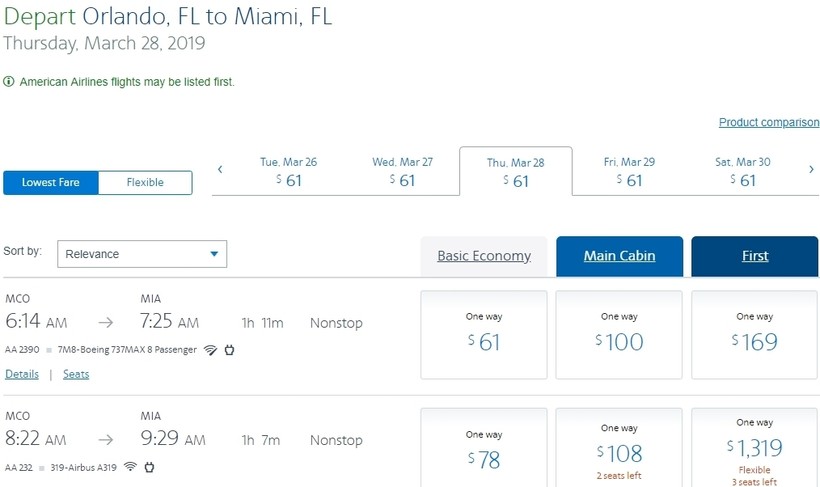The image size is (820, 487).
Task: Switch fare toggle to Flexible
Action: tap(145, 183)
